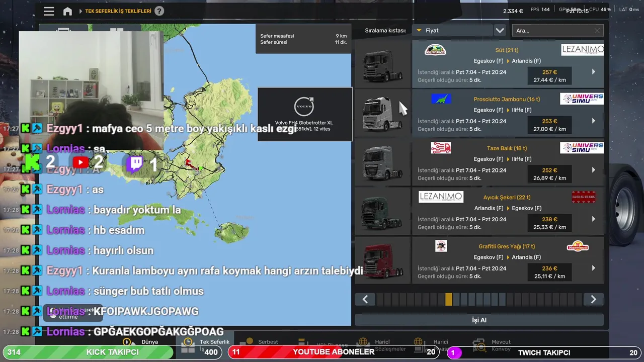
Task: Click Lezanimo logo on Ayıcık Şekeri job
Action: point(441,197)
